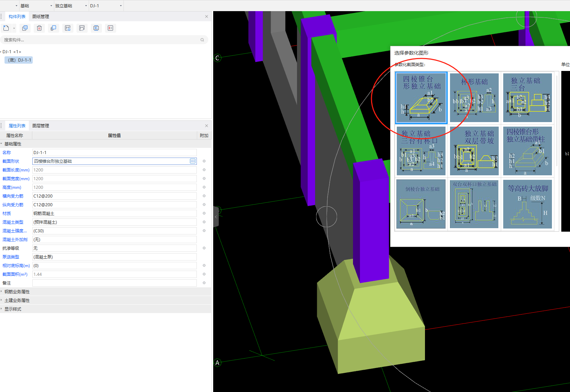Toggle 附加 option for 截面形状 row
The height and width of the screenshot is (392, 570).
204,161
